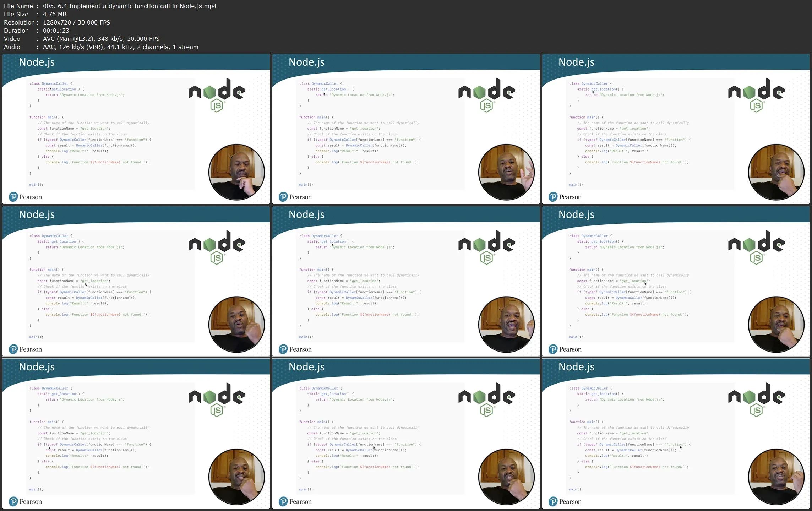This screenshot has width=812, height=511.
Task: Open the last thumbnail frame in the middle row
Action: pyautogui.click(x=676, y=281)
